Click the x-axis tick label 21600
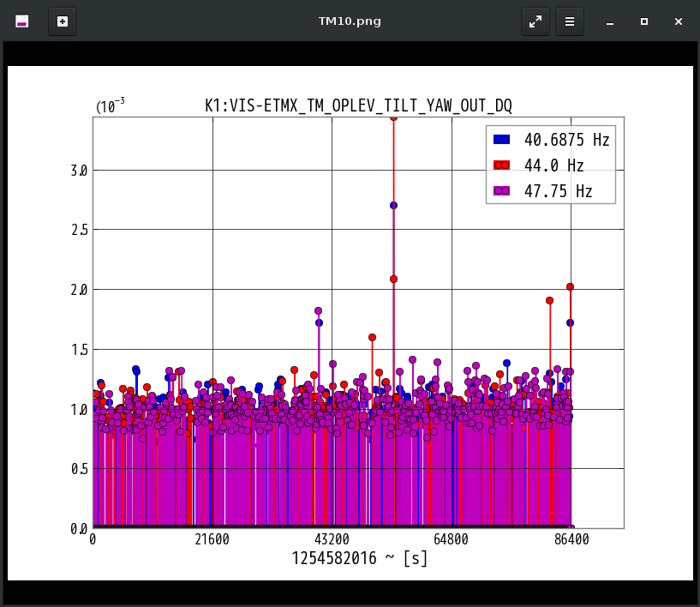Viewport: 700px width, 607px height. pos(212,539)
